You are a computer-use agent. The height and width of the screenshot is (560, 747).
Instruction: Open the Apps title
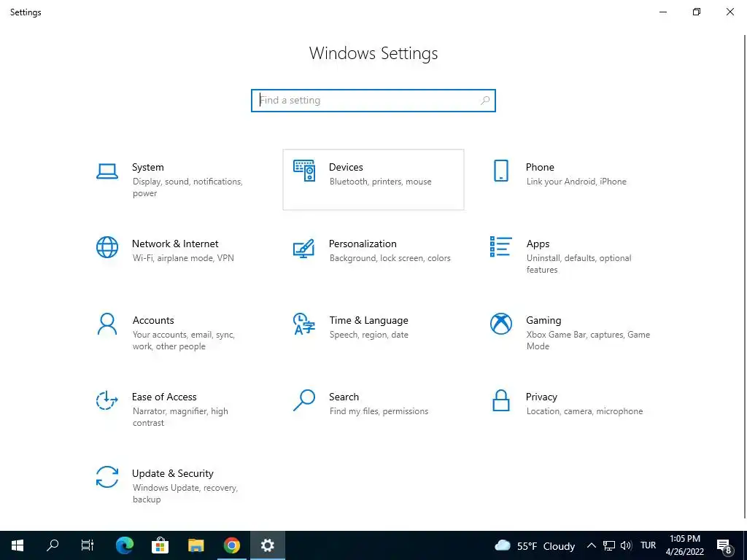(538, 244)
